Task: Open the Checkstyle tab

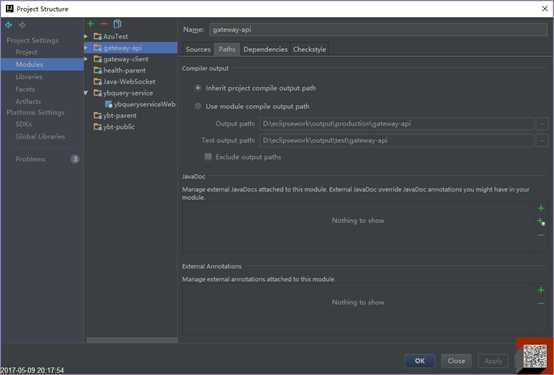Action: pyautogui.click(x=310, y=49)
